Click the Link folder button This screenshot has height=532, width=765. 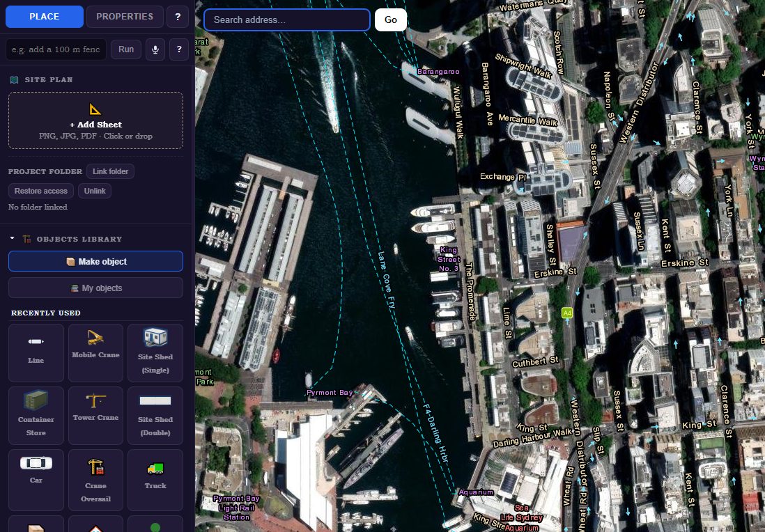110,171
